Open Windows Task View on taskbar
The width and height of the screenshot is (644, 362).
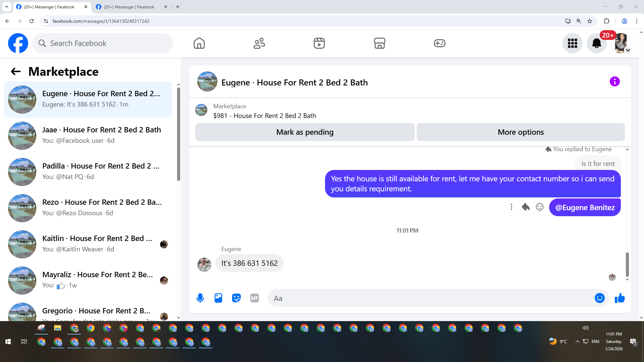[x=24, y=342]
